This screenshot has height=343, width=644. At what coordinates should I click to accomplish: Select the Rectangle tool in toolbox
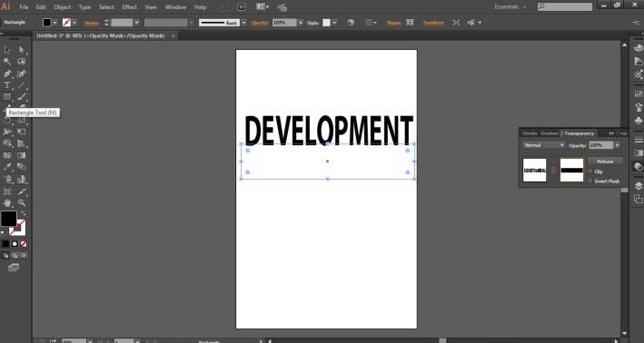click(x=7, y=97)
